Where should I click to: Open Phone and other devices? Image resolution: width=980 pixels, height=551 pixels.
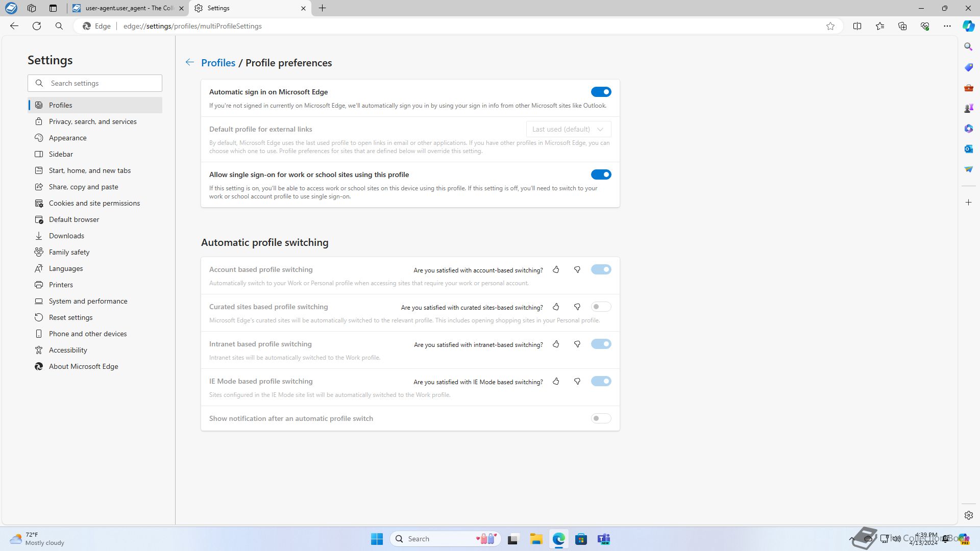95,334
